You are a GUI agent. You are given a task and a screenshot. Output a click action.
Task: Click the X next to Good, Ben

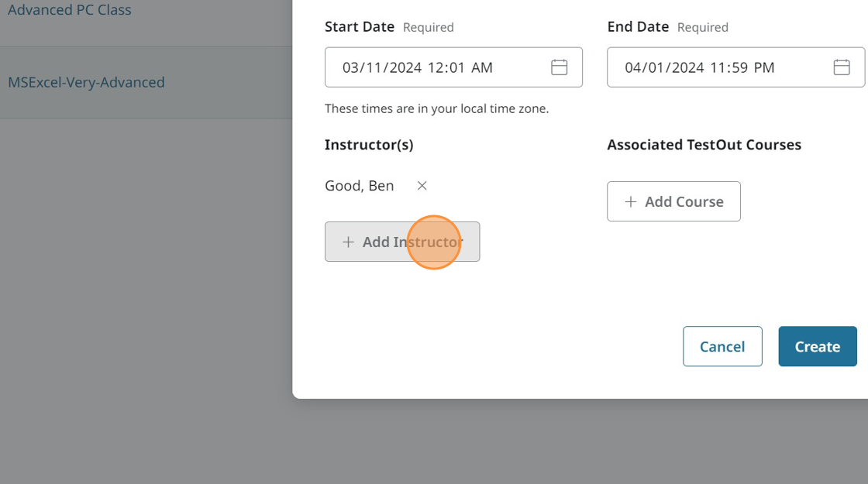422,186
